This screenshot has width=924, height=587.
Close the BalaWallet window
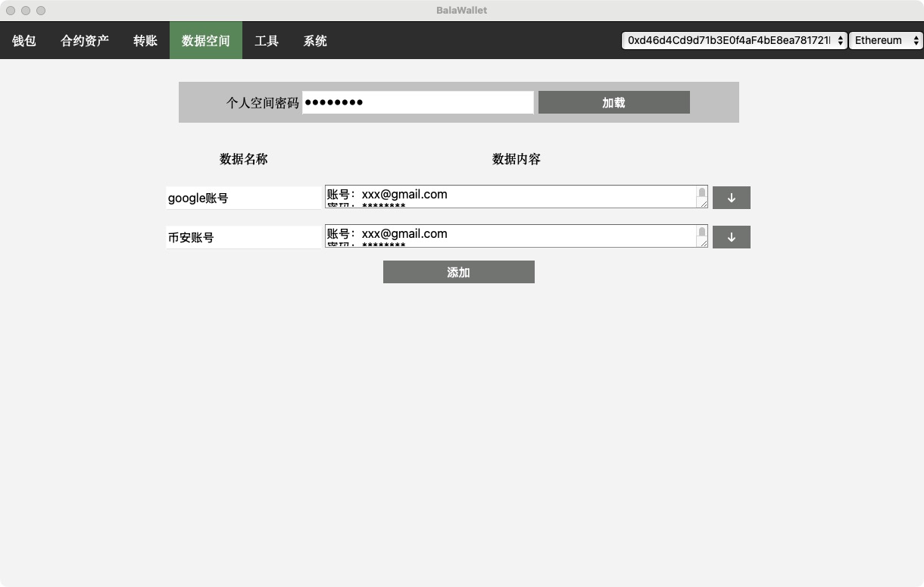pyautogui.click(x=11, y=11)
